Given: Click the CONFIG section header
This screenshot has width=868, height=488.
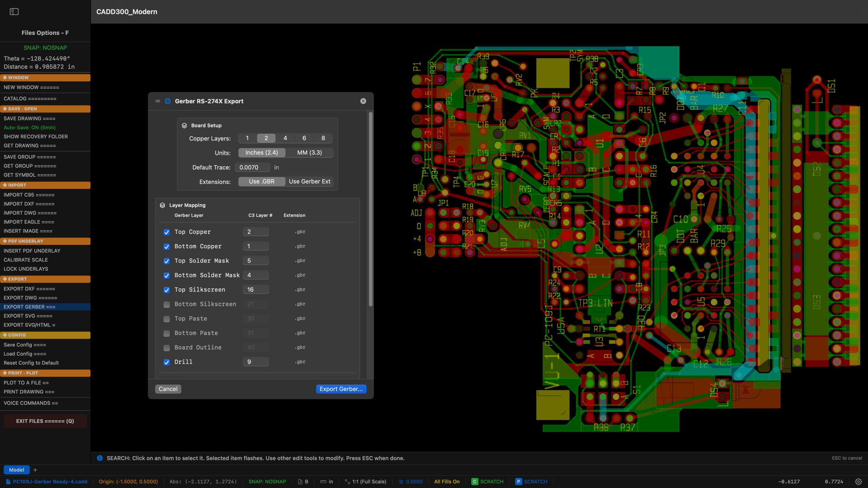Looking at the screenshot, I should (45, 335).
